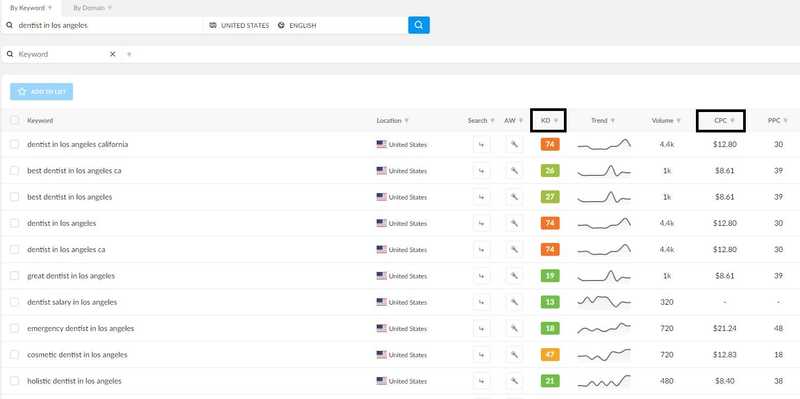Expand the add-filter arrow beside Keyword filter
The image size is (800, 399).
tap(129, 54)
